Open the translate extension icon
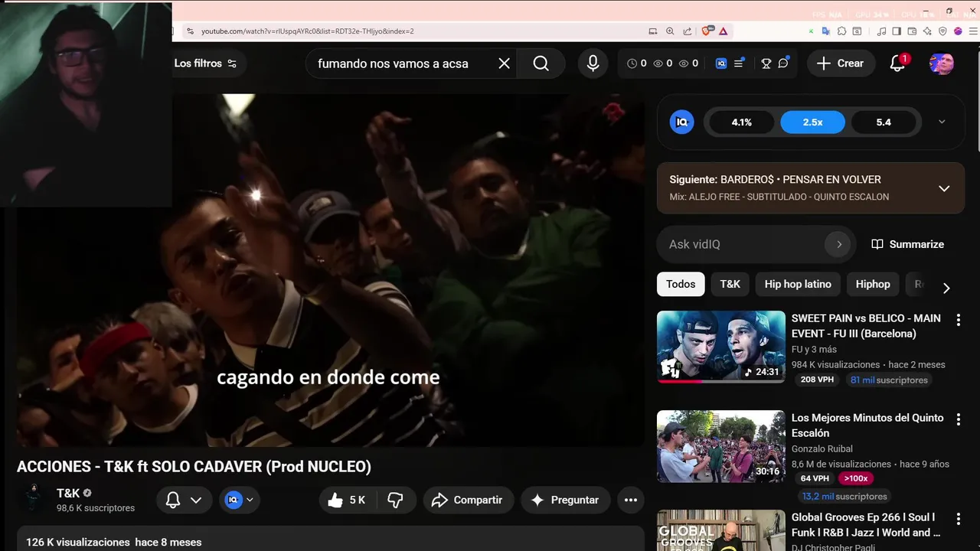The height and width of the screenshot is (551, 980). click(x=825, y=31)
